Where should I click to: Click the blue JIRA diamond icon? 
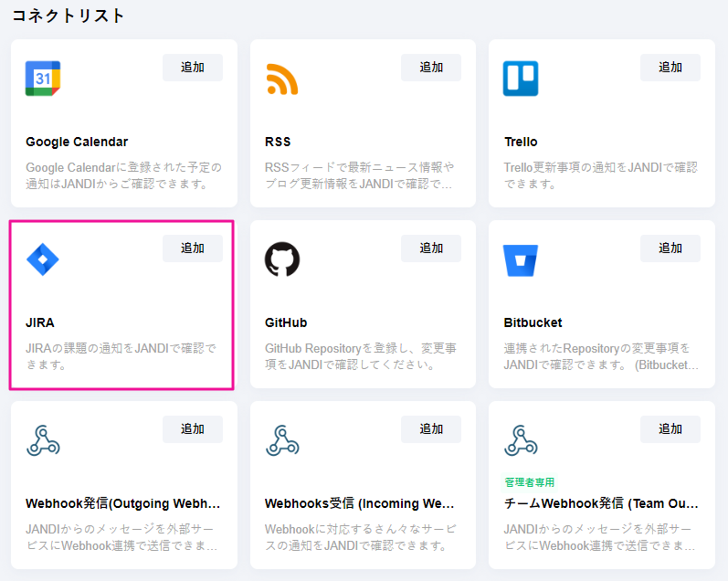click(43, 259)
